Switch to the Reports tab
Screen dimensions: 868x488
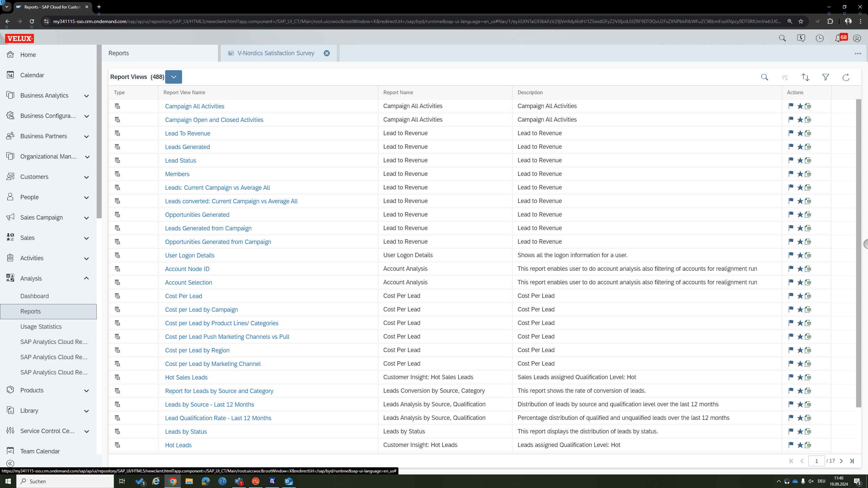(160, 53)
